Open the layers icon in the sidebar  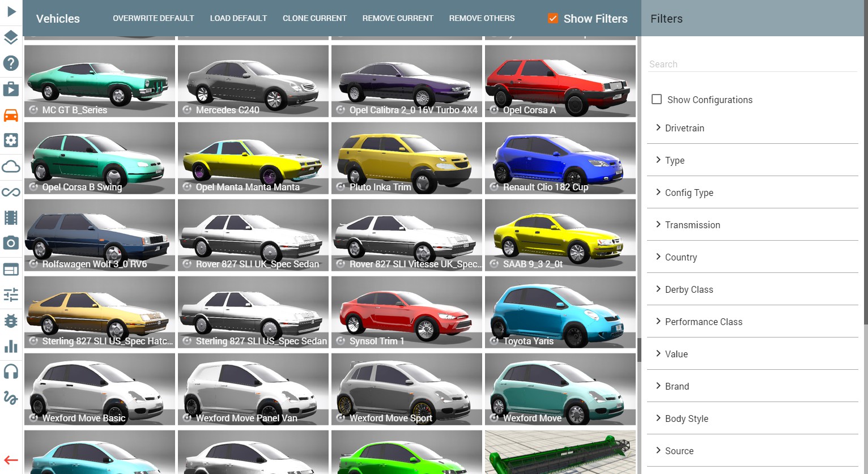pyautogui.click(x=11, y=37)
